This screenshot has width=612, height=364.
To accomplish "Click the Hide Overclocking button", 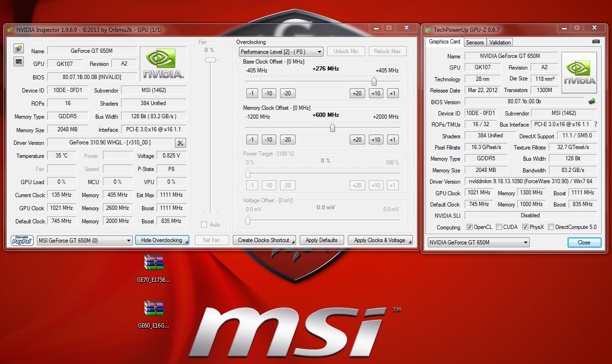I will point(162,240).
